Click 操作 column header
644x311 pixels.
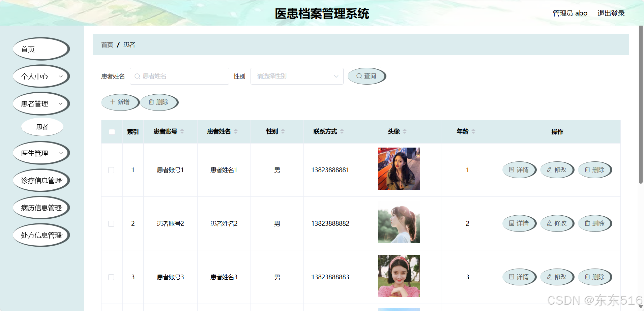pos(557,132)
